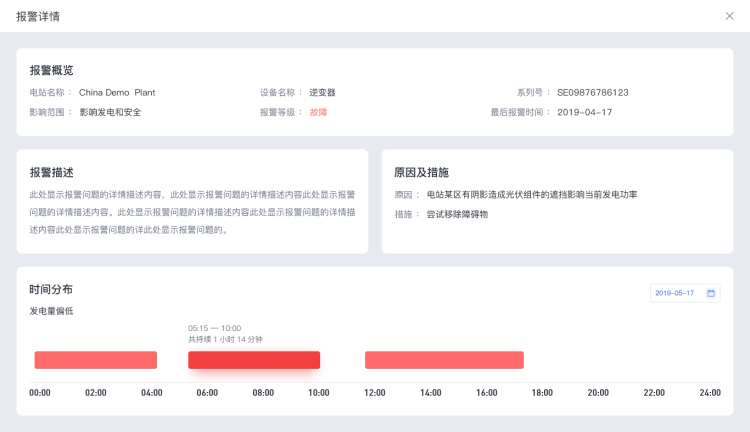Click the 报警描述 panel heading
The width and height of the screenshot is (750, 432).
tap(51, 172)
